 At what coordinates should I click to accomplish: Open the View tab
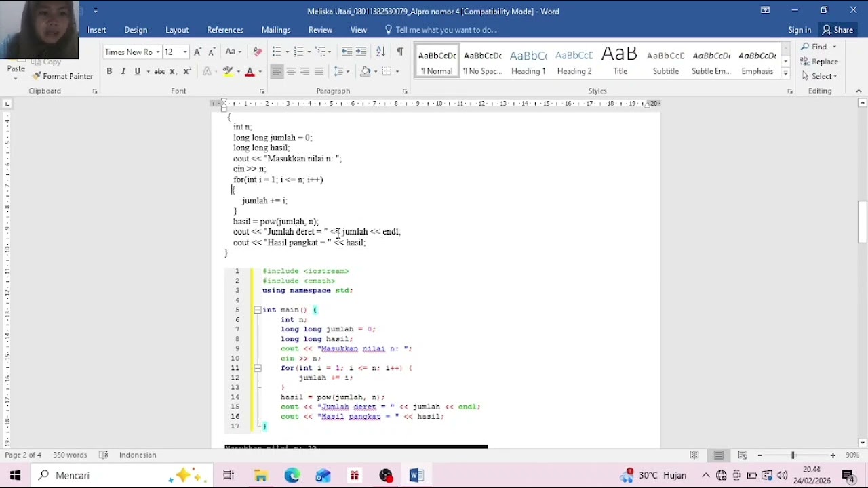[359, 30]
